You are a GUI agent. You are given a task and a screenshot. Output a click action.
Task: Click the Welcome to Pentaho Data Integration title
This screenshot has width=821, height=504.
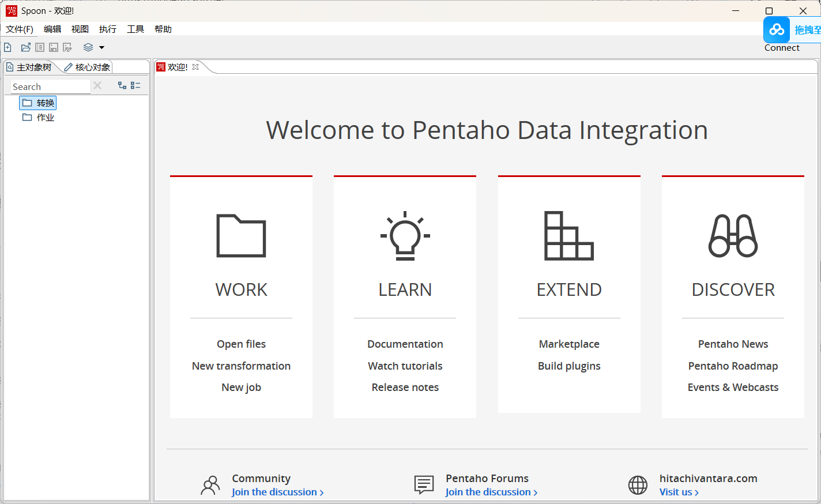pyautogui.click(x=487, y=130)
